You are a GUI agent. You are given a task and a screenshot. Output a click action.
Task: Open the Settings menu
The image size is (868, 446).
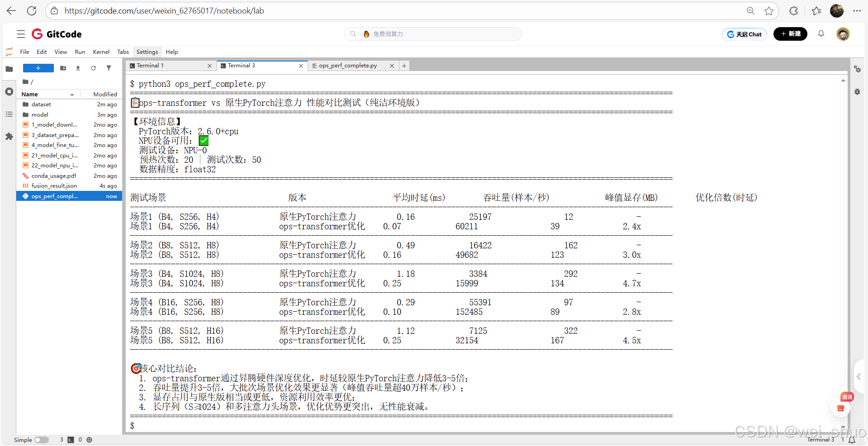[x=147, y=52]
